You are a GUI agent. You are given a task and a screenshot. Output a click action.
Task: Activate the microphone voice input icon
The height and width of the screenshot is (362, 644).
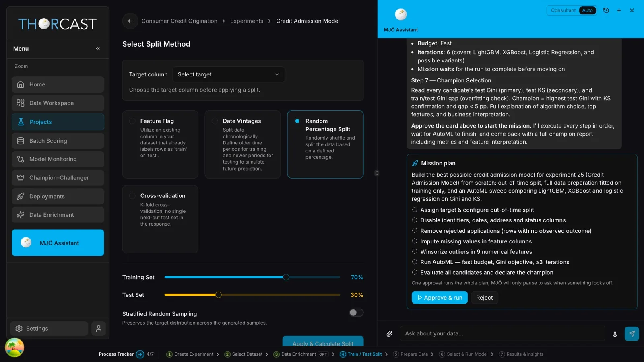point(615,334)
